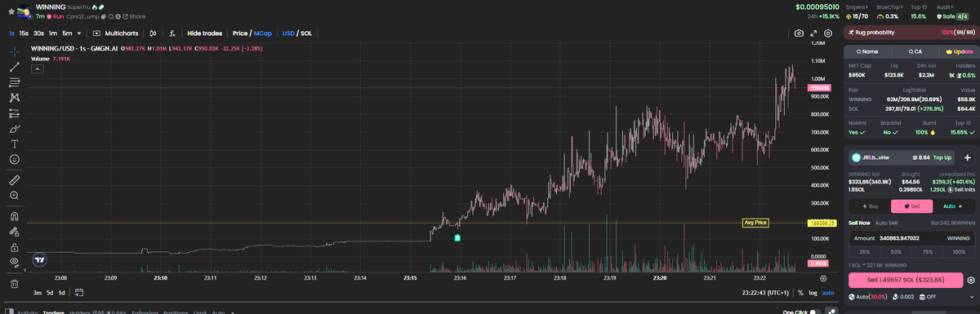Select the 15s timeframe
Image resolution: width=980 pixels, height=314 pixels.
point(24,33)
